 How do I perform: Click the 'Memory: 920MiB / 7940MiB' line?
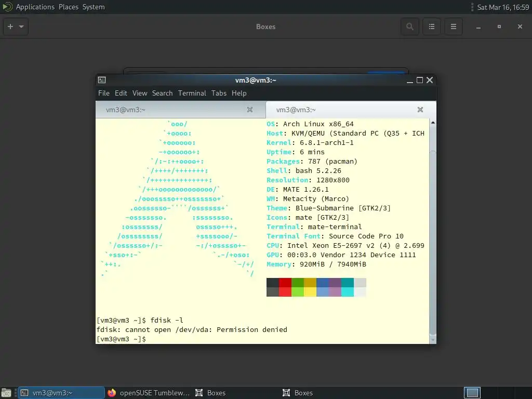pos(316,264)
